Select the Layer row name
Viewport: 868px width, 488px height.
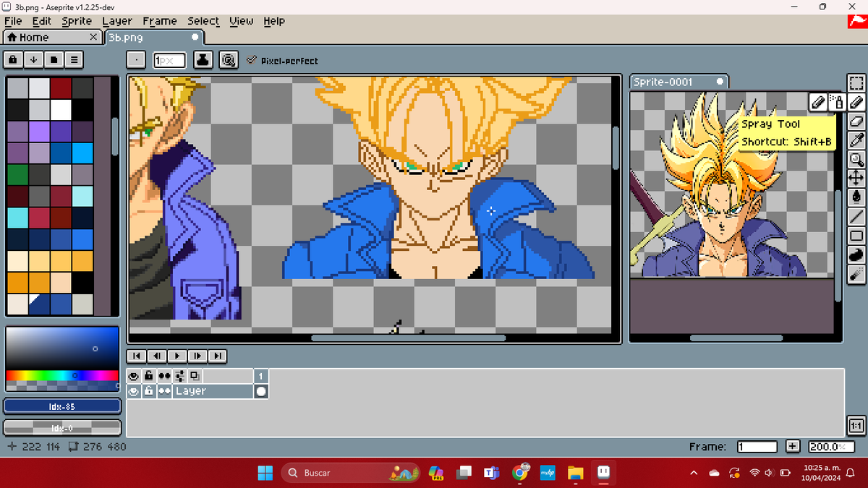pyautogui.click(x=213, y=391)
